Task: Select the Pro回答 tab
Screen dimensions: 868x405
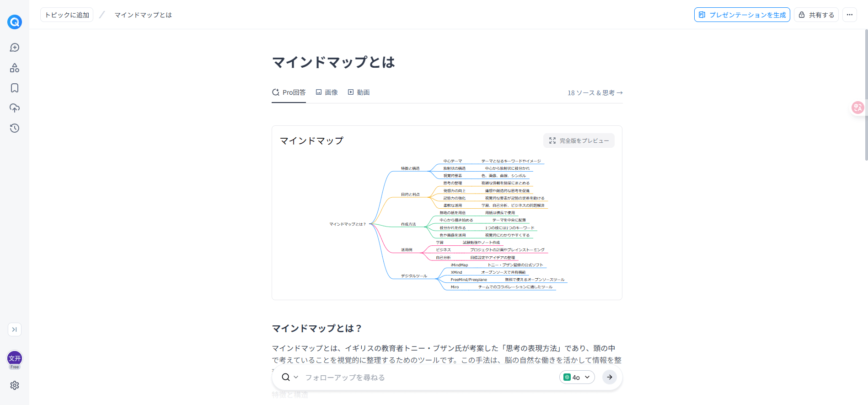Action: click(x=289, y=92)
